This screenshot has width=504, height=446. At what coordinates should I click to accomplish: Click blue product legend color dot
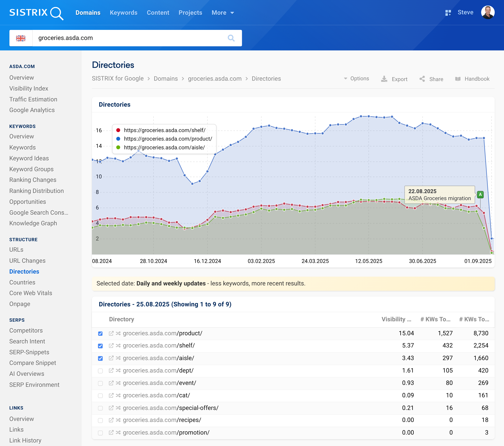coord(118,139)
